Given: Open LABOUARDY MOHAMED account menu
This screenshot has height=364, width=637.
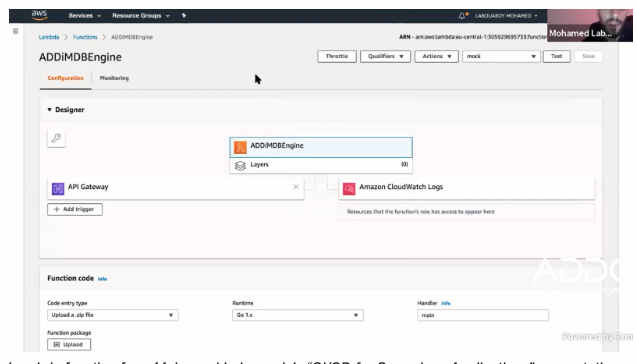Looking at the screenshot, I should (506, 16).
